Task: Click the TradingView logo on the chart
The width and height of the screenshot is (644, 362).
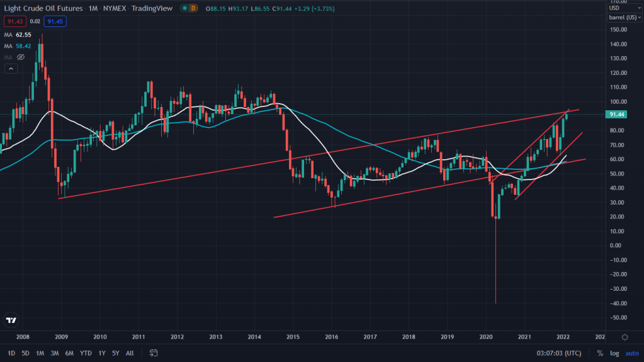Action: (11, 320)
